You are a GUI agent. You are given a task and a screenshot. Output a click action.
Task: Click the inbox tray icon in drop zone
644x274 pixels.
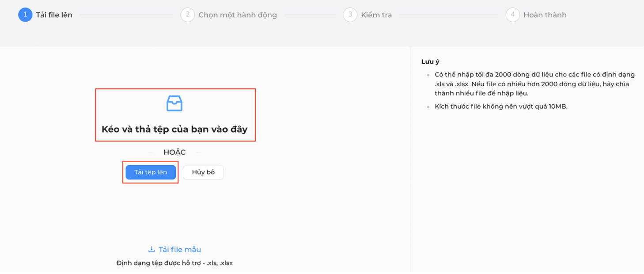click(174, 103)
